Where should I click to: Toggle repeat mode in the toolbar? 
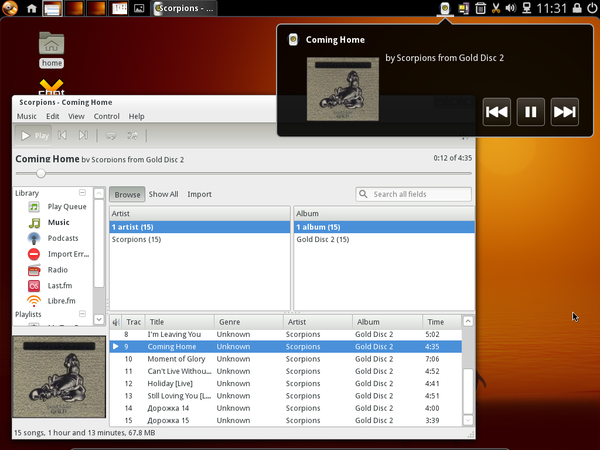(111, 135)
